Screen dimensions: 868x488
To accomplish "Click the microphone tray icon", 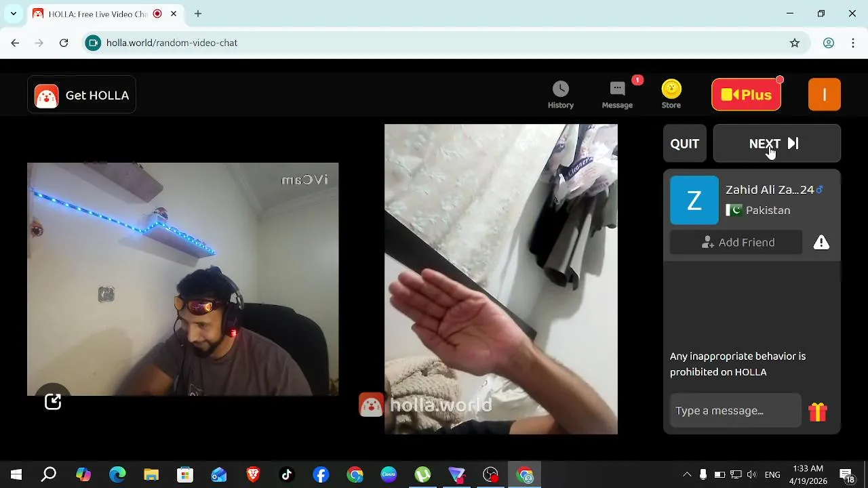I will 703,474.
